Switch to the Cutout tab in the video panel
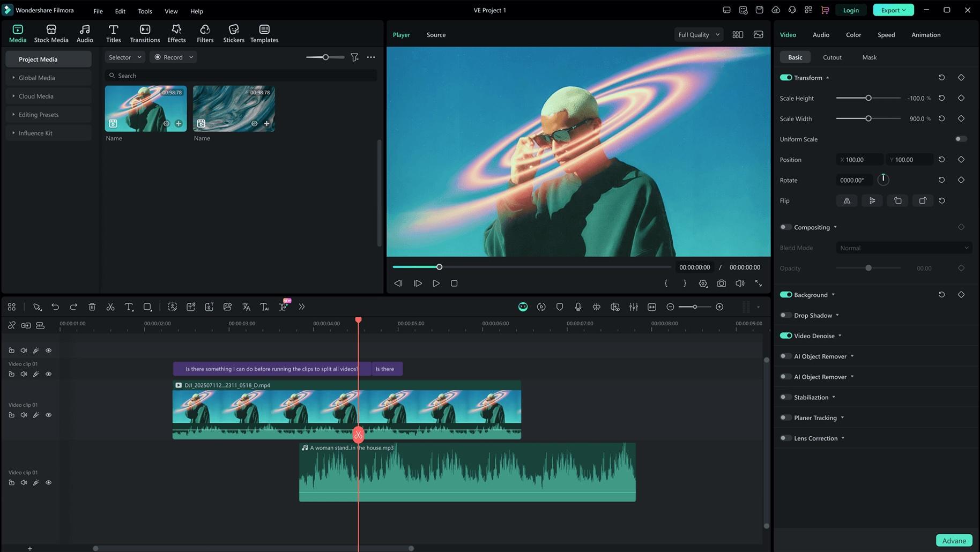980x552 pixels. pos(831,57)
